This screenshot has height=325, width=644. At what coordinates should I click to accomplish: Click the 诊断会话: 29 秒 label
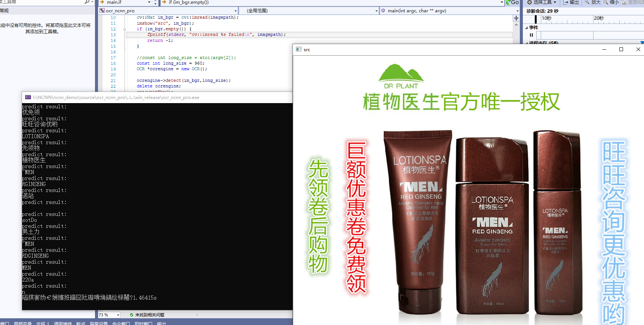[542, 11]
